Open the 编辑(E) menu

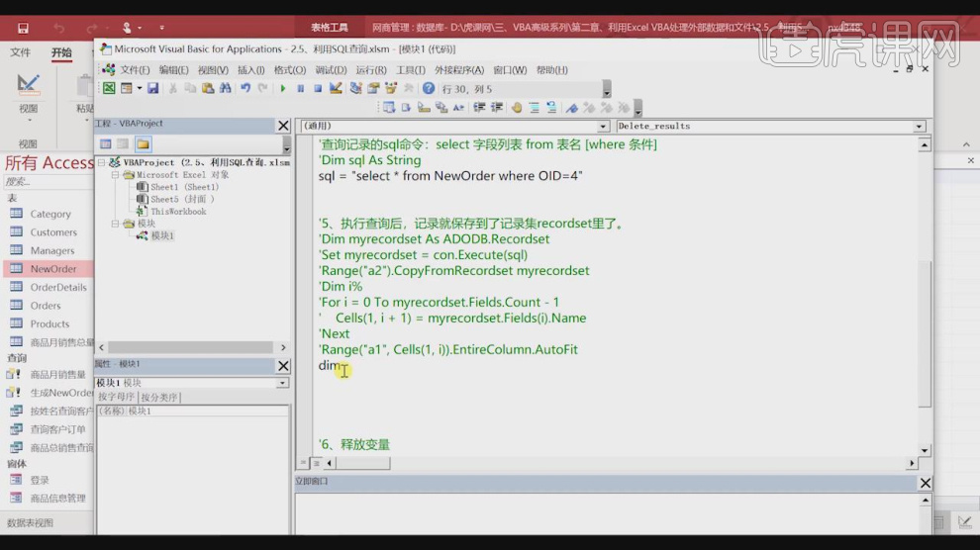(x=173, y=70)
